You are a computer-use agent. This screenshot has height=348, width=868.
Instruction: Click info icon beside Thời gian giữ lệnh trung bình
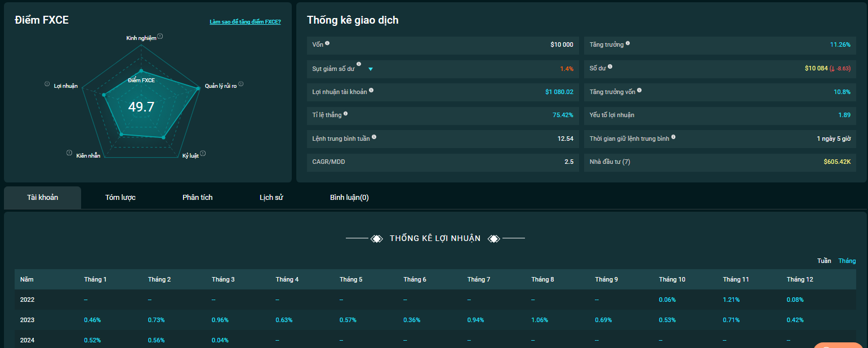[673, 137]
